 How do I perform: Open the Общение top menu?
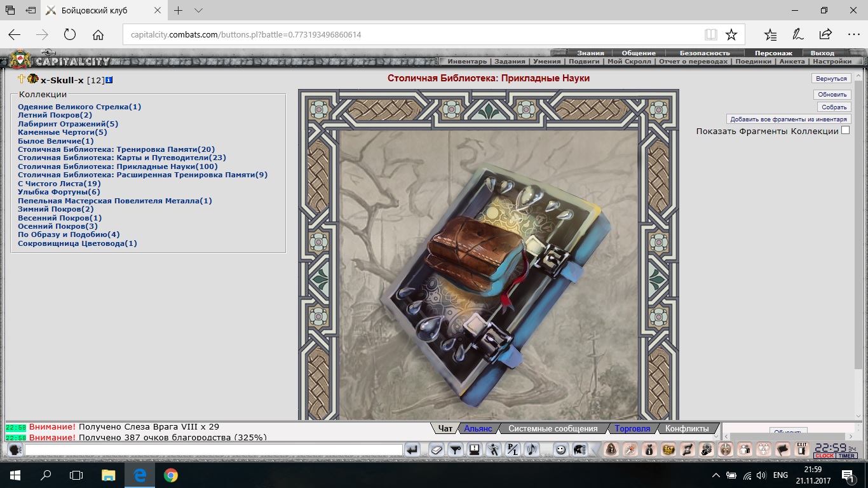tap(639, 53)
